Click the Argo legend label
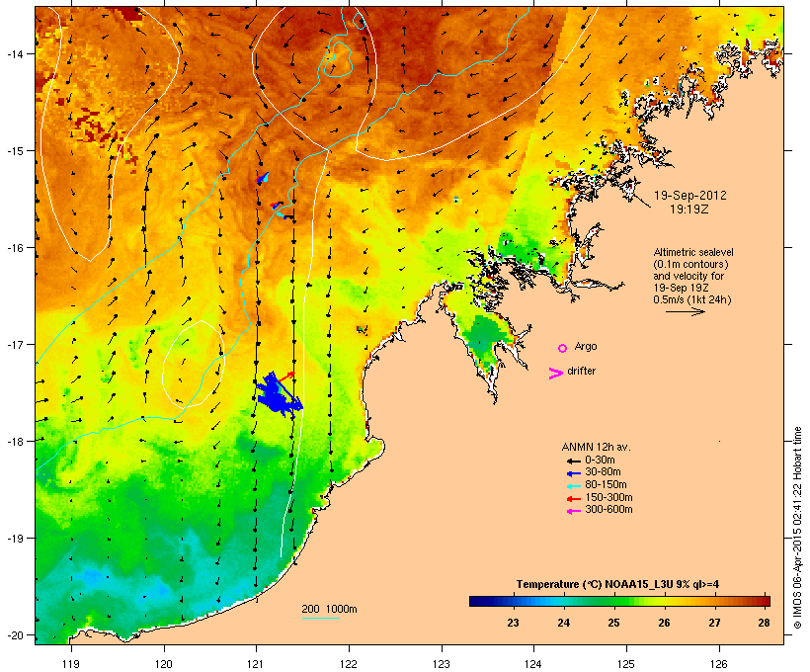 (586, 346)
